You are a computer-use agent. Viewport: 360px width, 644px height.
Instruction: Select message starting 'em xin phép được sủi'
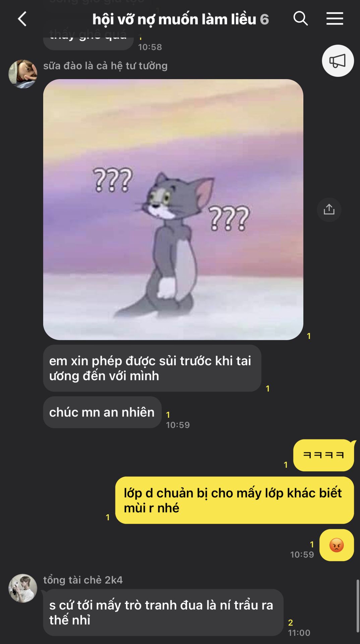(152, 368)
